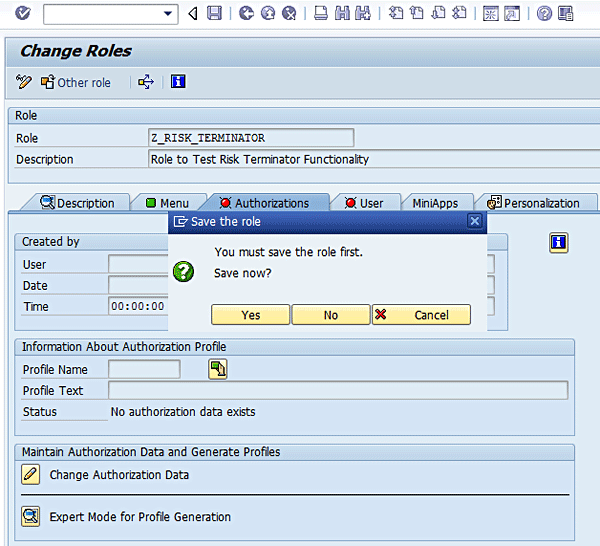The height and width of the screenshot is (546, 600).
Task: Click the Display/Change toggle pencil icon
Action: pos(24,82)
